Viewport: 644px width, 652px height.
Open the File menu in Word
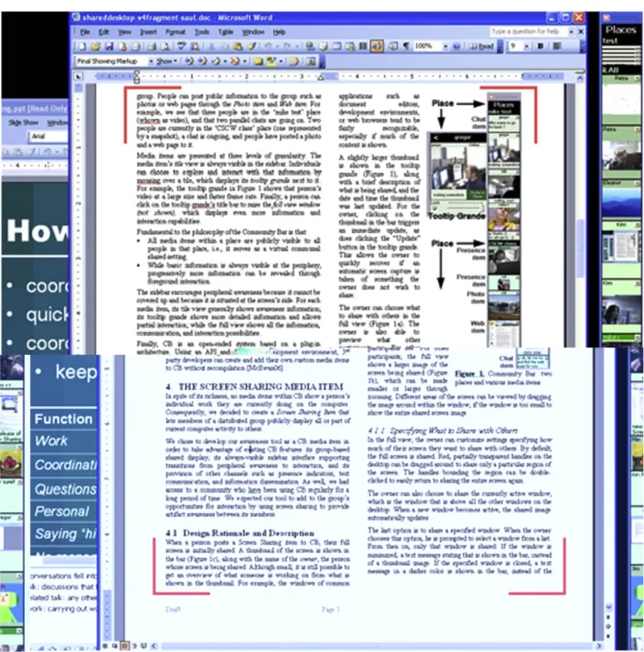coord(85,32)
